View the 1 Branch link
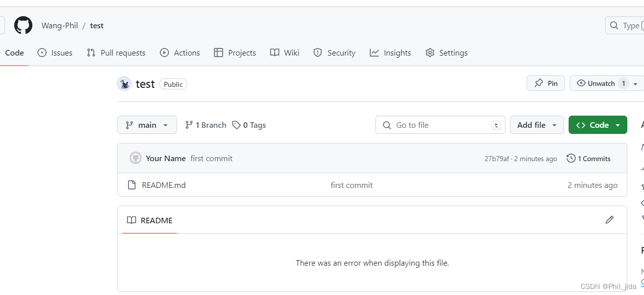The width and height of the screenshot is (644, 295). point(205,125)
